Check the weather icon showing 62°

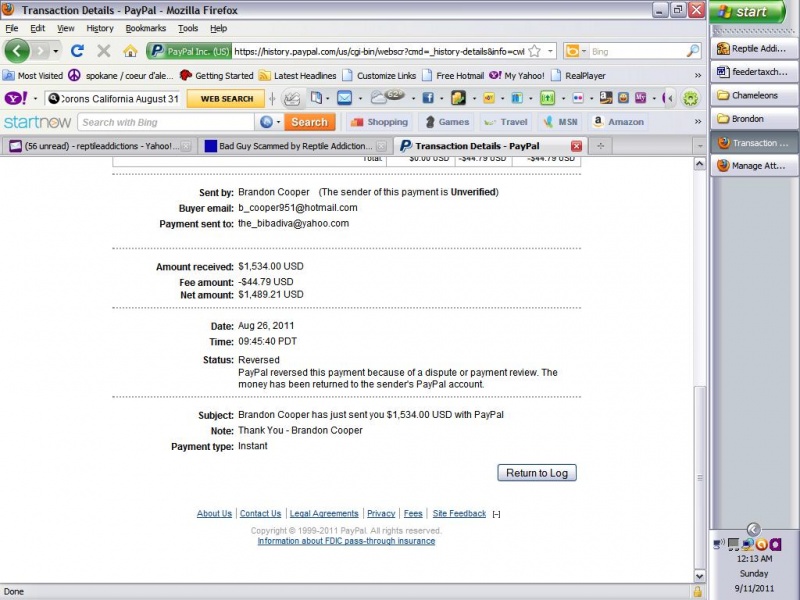[x=387, y=96]
